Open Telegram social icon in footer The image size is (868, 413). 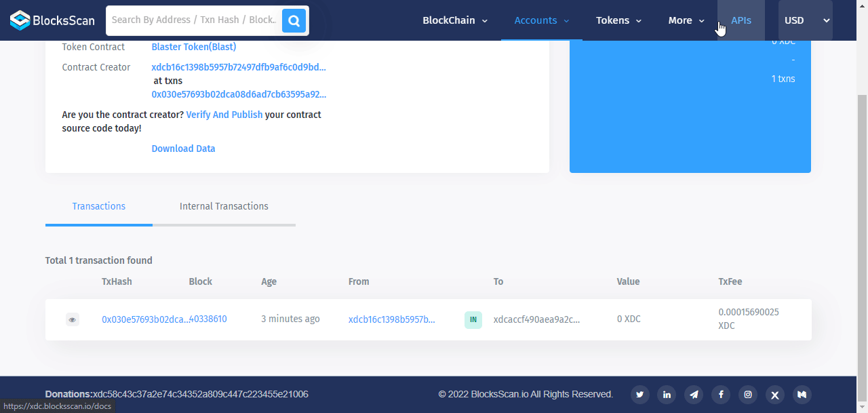point(694,394)
